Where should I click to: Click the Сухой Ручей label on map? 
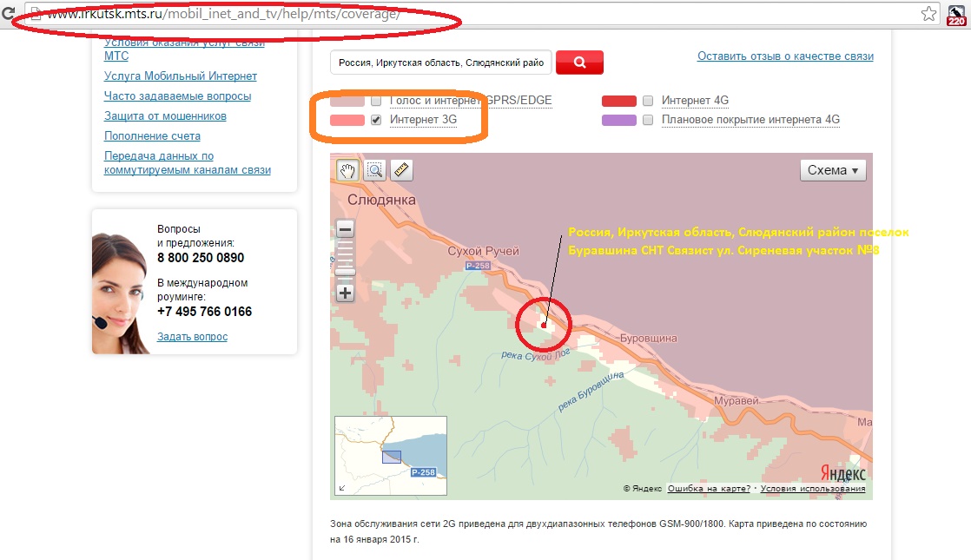(x=483, y=251)
